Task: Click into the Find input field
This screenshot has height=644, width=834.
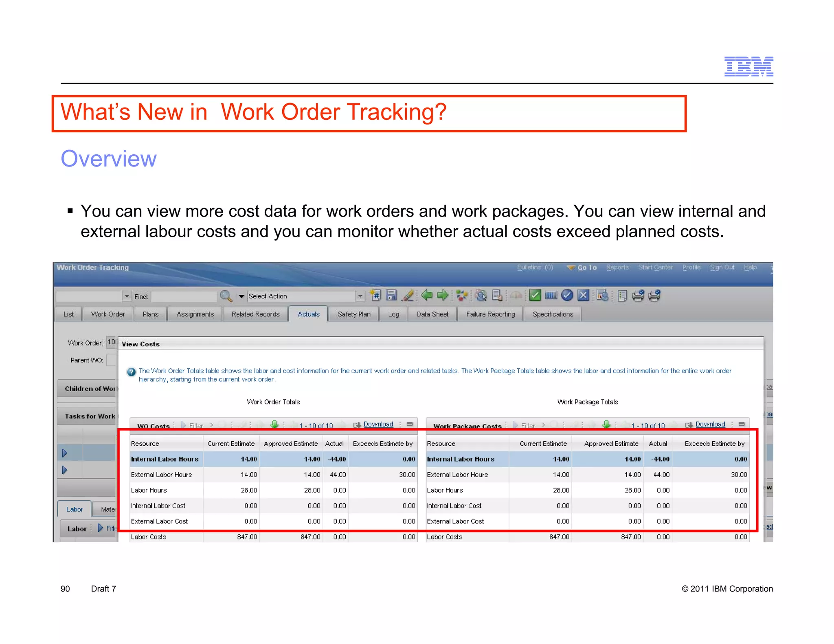Action: click(x=184, y=296)
